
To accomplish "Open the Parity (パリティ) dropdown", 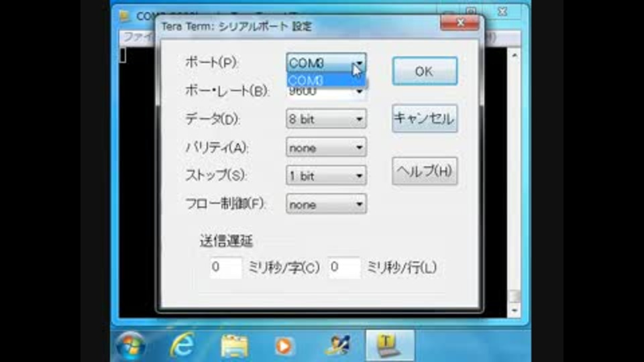I will tap(326, 147).
